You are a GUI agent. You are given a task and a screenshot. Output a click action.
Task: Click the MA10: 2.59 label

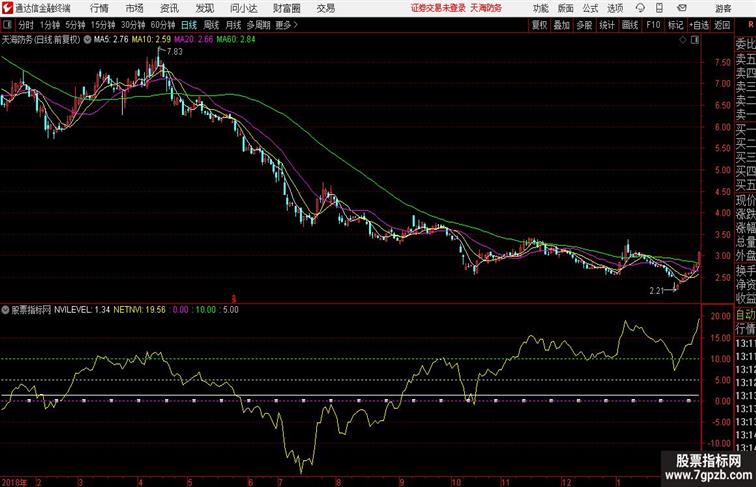(x=151, y=40)
